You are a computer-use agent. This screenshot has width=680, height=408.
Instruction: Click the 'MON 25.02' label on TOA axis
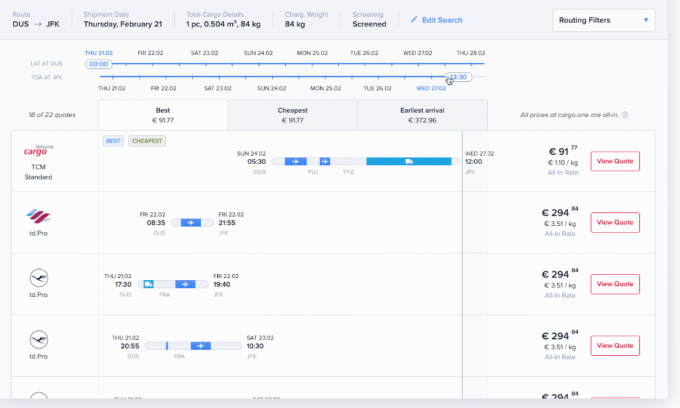[325, 88]
